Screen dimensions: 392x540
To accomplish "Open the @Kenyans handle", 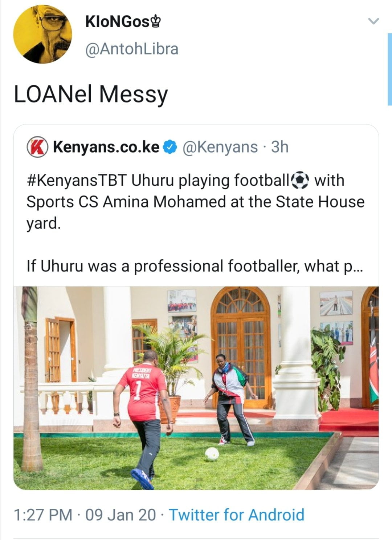I will click(x=220, y=147).
